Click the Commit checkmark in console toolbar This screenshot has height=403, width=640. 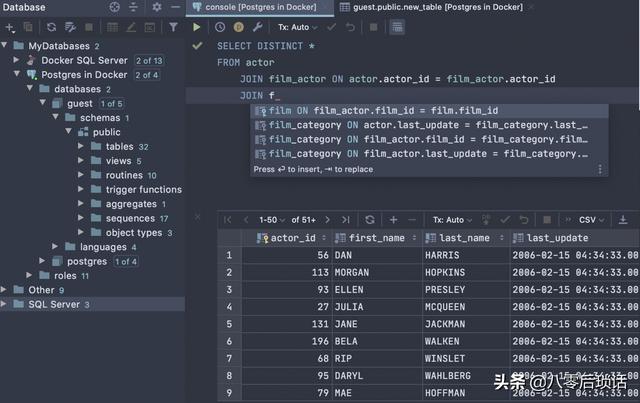[331, 27]
